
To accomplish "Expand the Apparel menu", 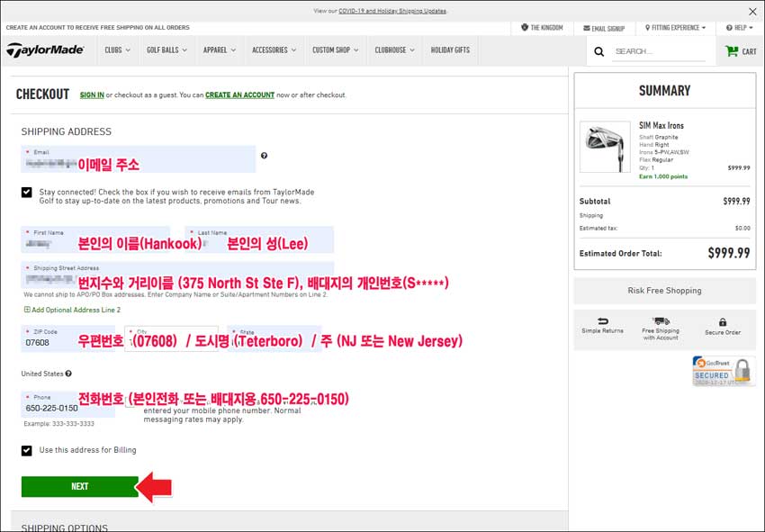I will 220,50.
